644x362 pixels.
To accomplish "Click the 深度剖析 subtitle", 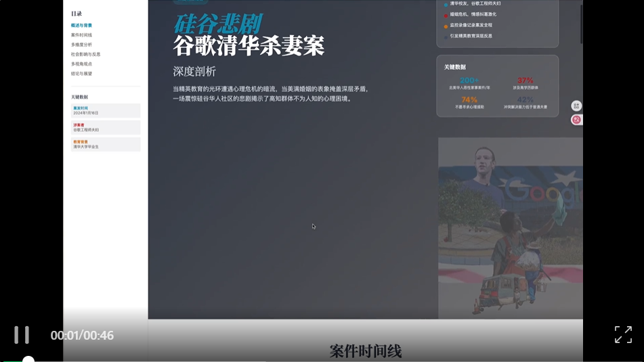I will click(x=194, y=72).
